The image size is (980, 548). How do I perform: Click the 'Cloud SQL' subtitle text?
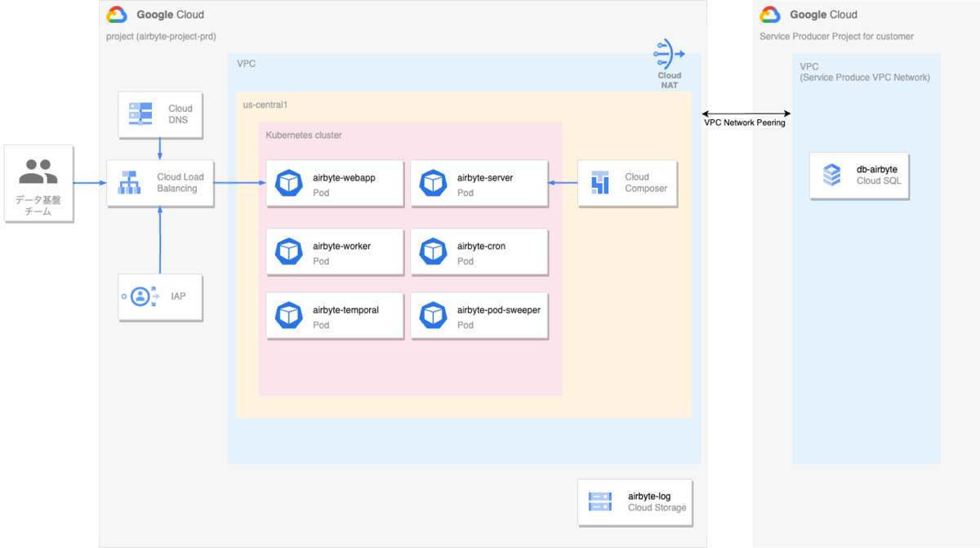tap(879, 181)
